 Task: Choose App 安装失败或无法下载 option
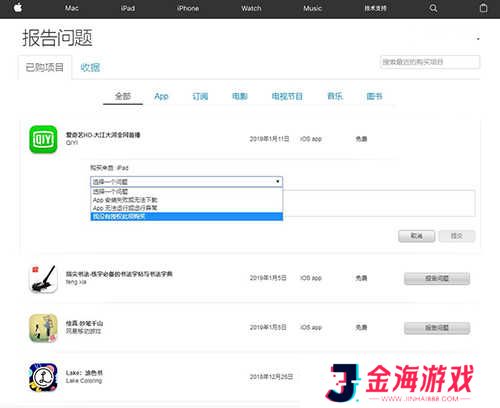coord(186,200)
